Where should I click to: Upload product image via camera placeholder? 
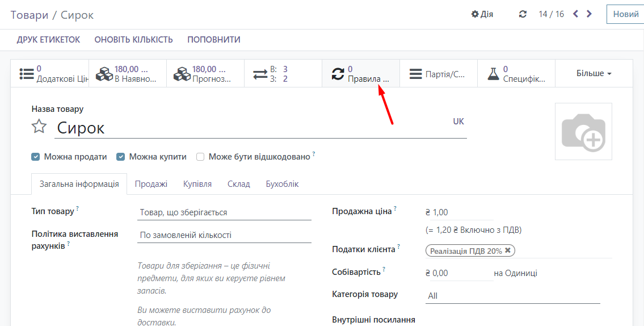tap(583, 131)
